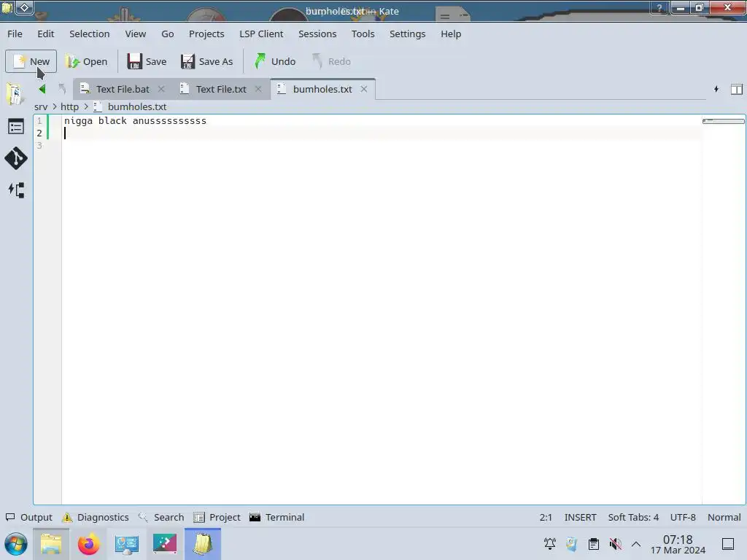Toggle the Diagnostics panel
The width and height of the screenshot is (747, 560).
[96, 517]
